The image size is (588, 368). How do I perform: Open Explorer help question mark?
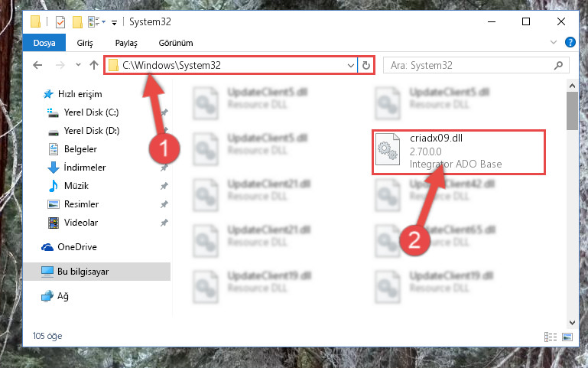(x=570, y=42)
